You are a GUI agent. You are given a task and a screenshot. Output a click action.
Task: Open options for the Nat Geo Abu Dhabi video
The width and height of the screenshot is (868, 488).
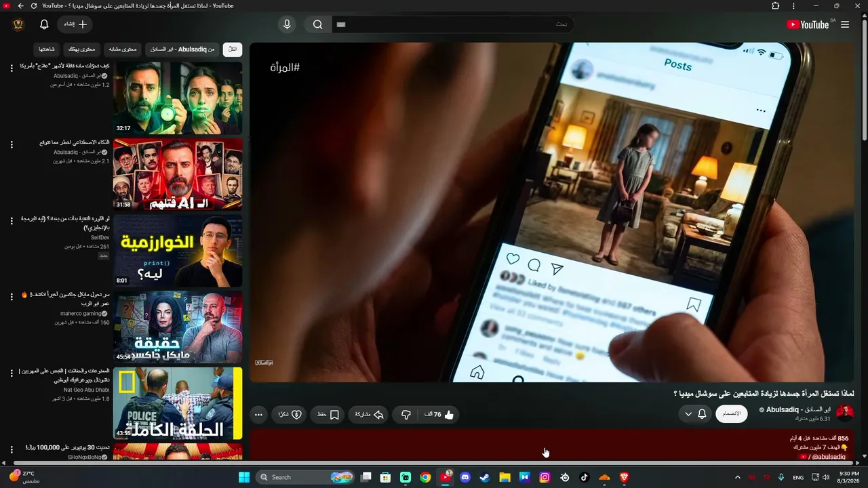click(x=12, y=373)
